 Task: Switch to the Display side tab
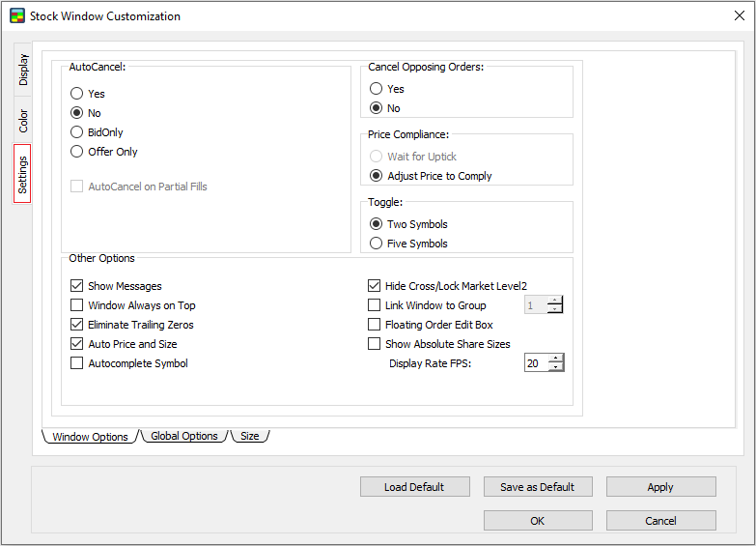point(23,70)
